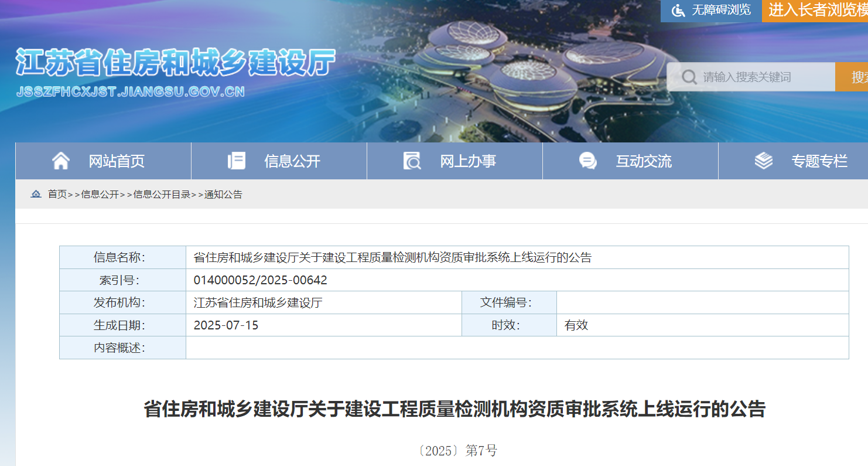The image size is (868, 466).
Task: Click the 网上办事 search-document icon
Action: point(412,161)
